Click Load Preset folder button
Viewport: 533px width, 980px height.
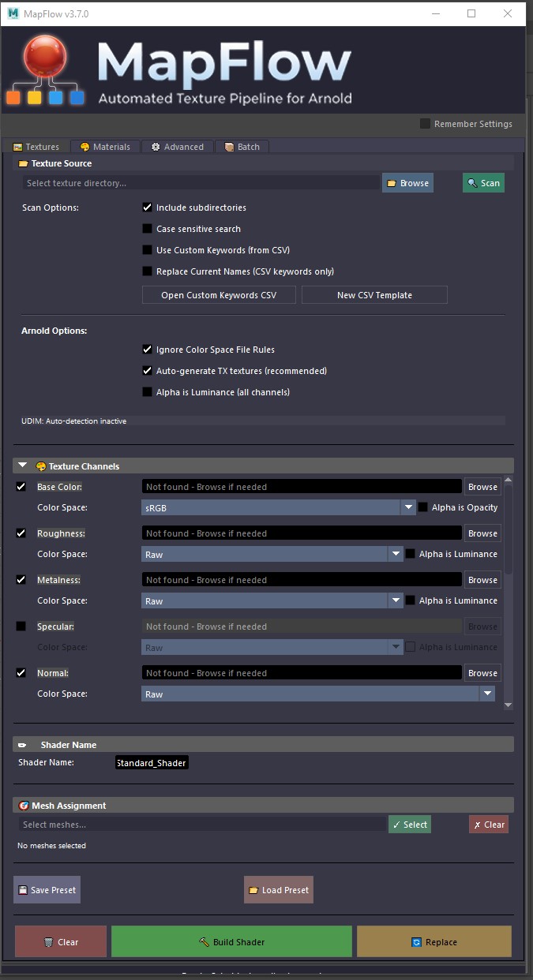click(278, 890)
